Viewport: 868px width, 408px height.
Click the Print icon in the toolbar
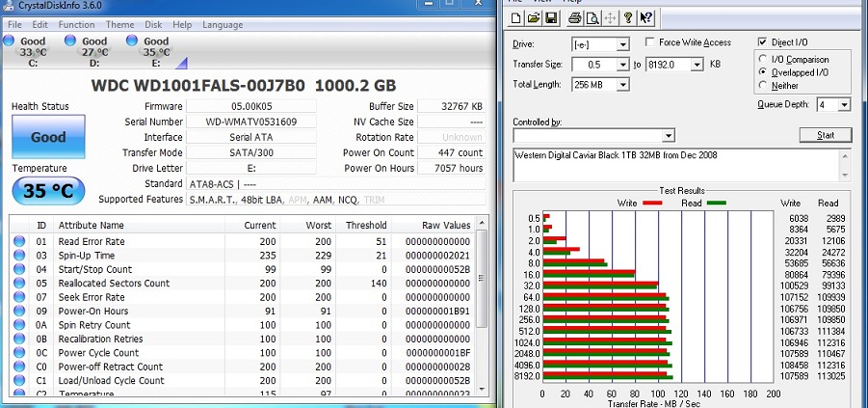(574, 18)
